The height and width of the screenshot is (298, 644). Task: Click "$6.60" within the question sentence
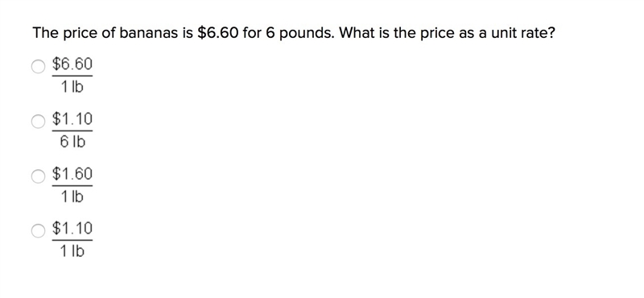point(217,33)
